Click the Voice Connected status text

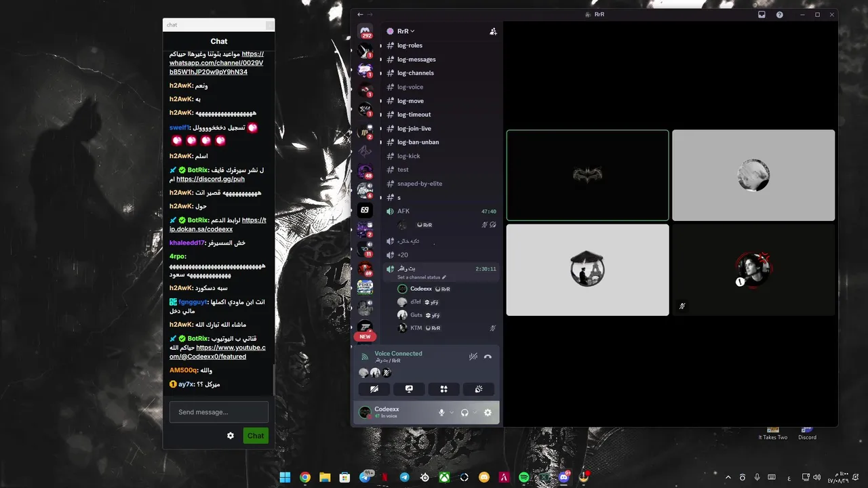pos(398,353)
